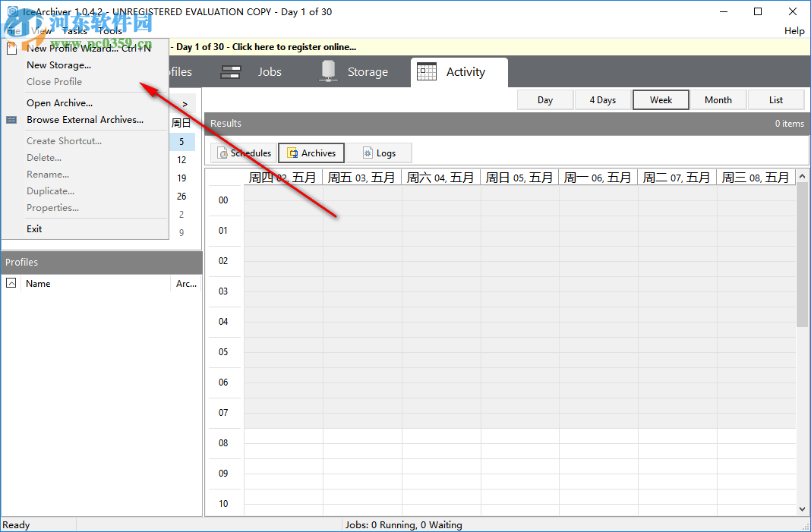Select day 19 in the mini calendar
Image resolution: width=811 pixels, height=532 pixels.
(181, 178)
